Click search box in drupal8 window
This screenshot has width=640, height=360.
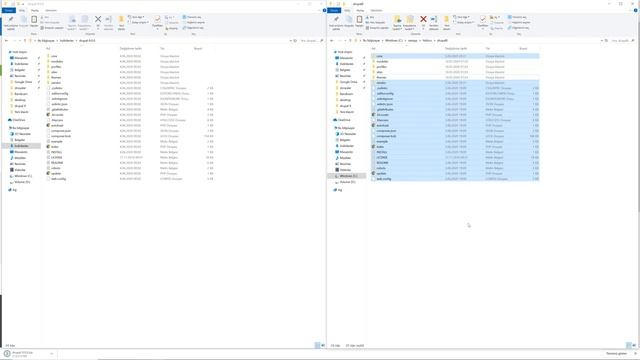(623, 41)
